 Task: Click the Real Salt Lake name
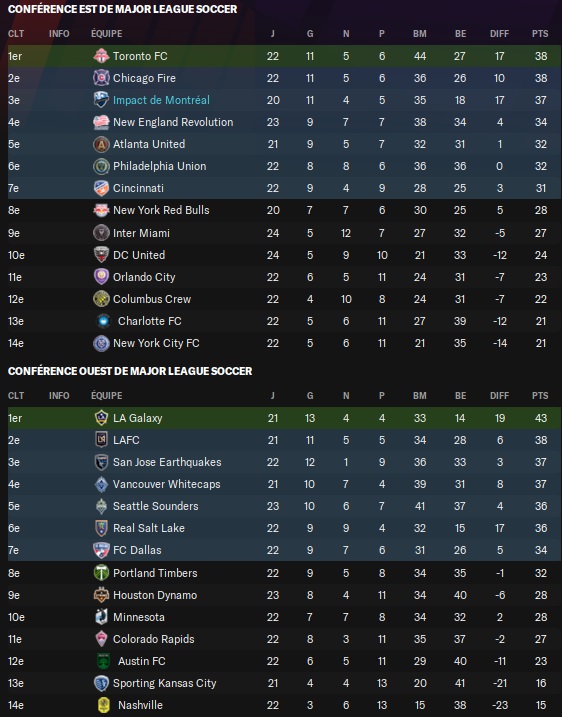pos(149,528)
